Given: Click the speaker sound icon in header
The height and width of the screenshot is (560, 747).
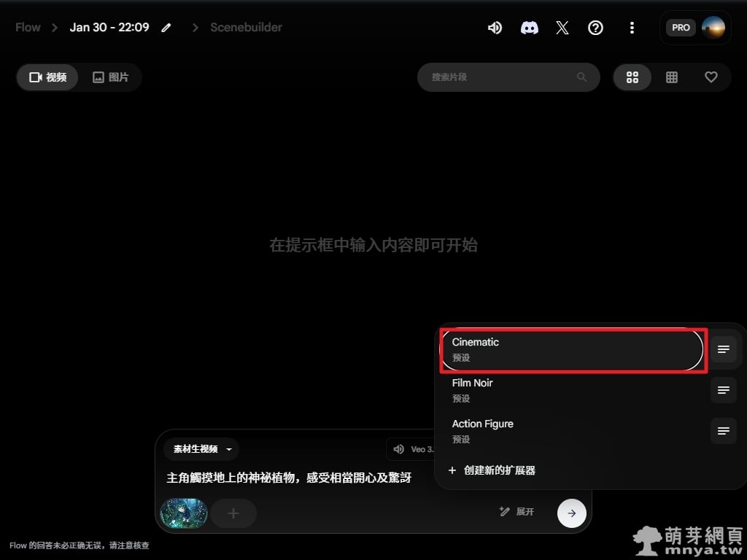Looking at the screenshot, I should 495,28.
